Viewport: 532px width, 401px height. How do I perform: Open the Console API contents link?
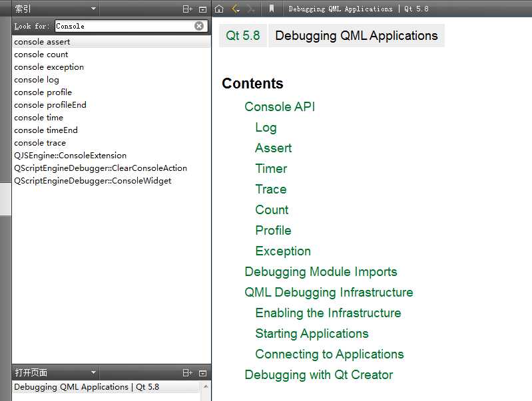[x=280, y=107]
